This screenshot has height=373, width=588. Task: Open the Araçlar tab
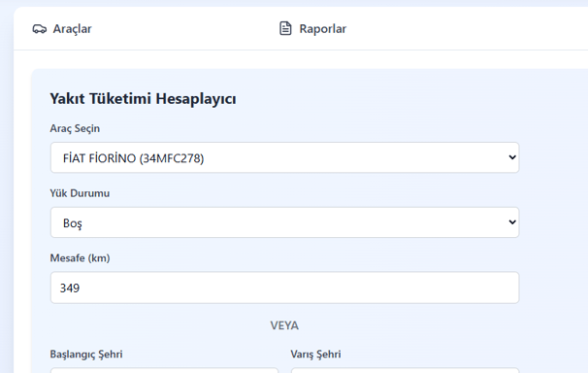pos(62,29)
